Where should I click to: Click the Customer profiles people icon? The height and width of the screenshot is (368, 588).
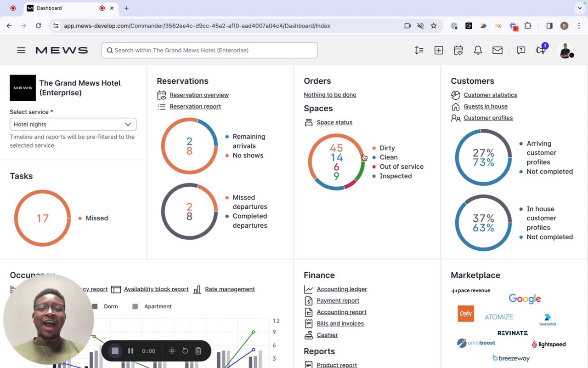pyautogui.click(x=456, y=118)
